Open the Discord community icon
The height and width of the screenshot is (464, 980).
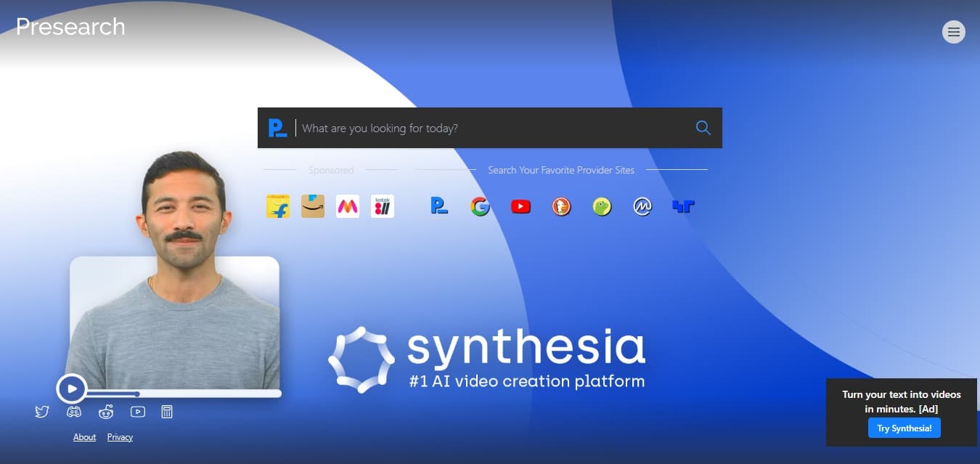[x=74, y=412]
